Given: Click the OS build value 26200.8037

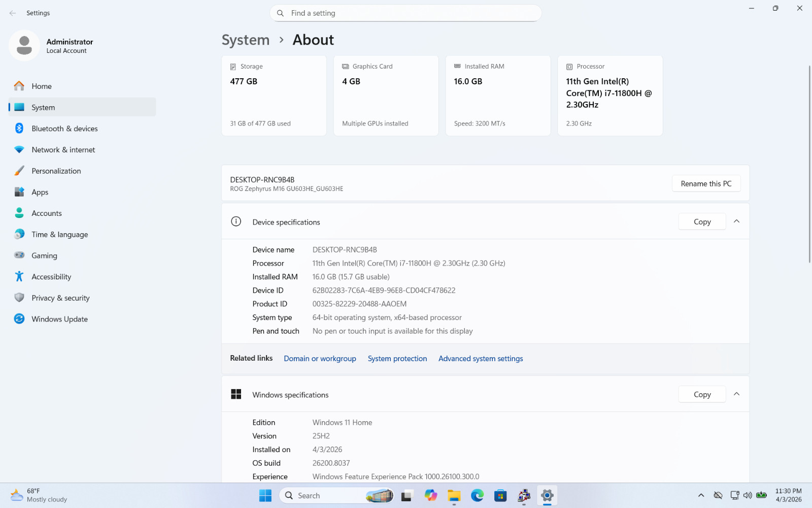Looking at the screenshot, I should (331, 463).
